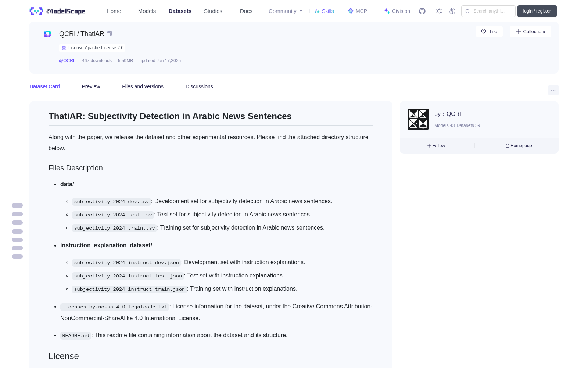588x368 pixels.
Task: Open the MCP section
Action: (x=358, y=11)
